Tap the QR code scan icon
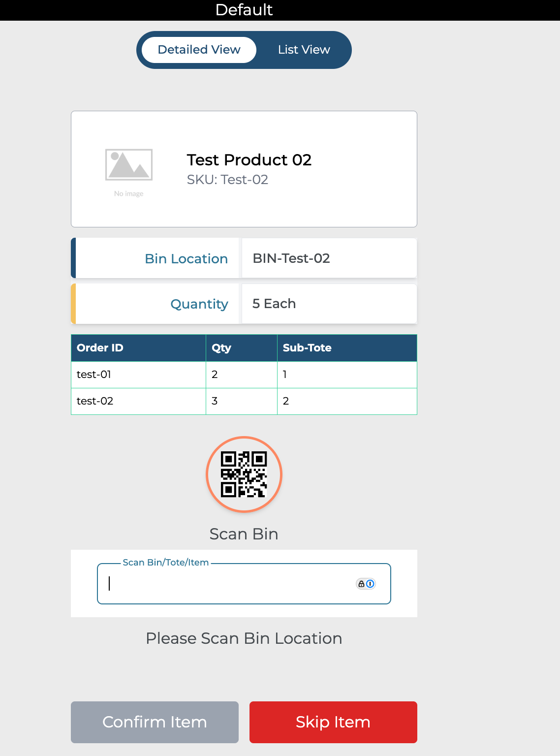 (244, 474)
